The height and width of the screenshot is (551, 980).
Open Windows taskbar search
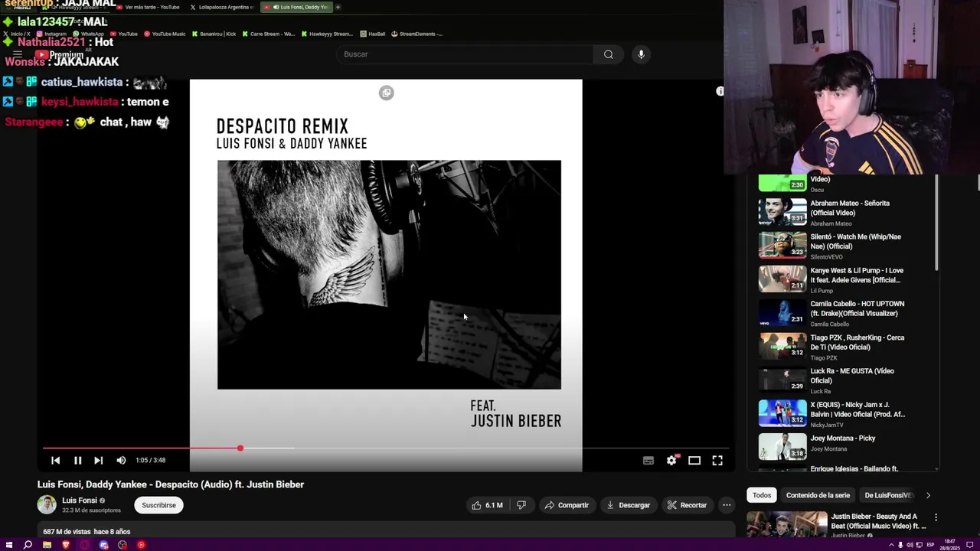(x=28, y=545)
